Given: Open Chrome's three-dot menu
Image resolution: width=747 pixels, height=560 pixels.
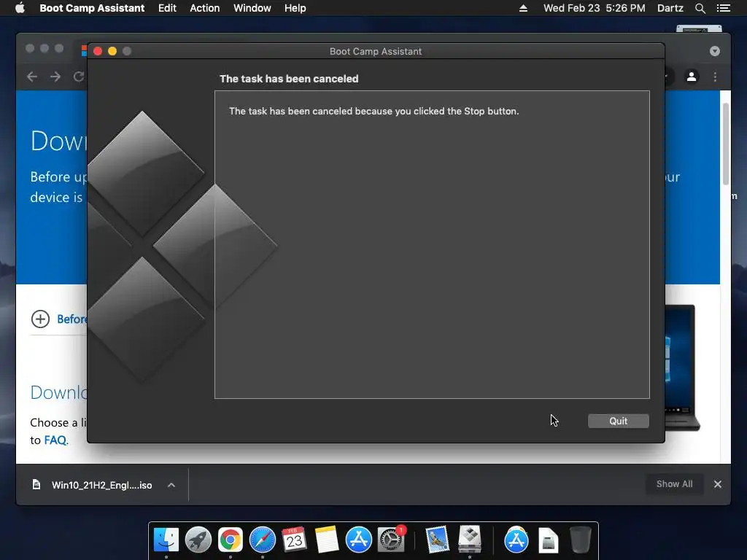Looking at the screenshot, I should tap(715, 77).
